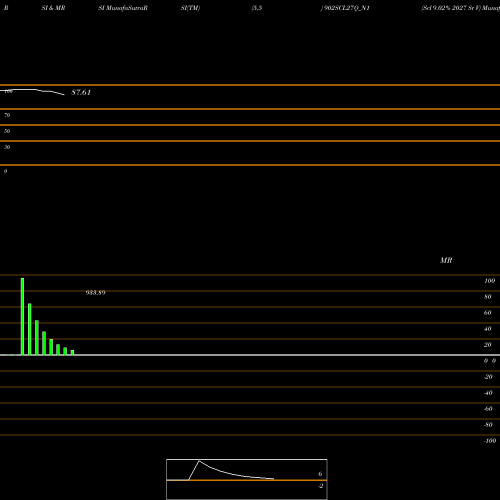Screen dimensions: 500x500
Task: Click the 30 level label on the RSI axis
Action: pyautogui.click(x=7, y=147)
